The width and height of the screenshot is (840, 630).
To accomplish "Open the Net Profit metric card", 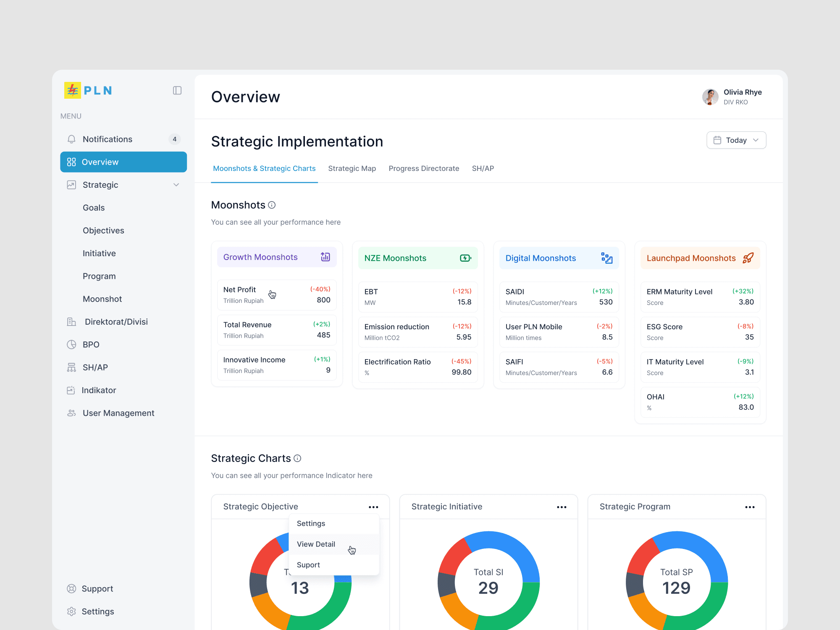I will click(277, 295).
